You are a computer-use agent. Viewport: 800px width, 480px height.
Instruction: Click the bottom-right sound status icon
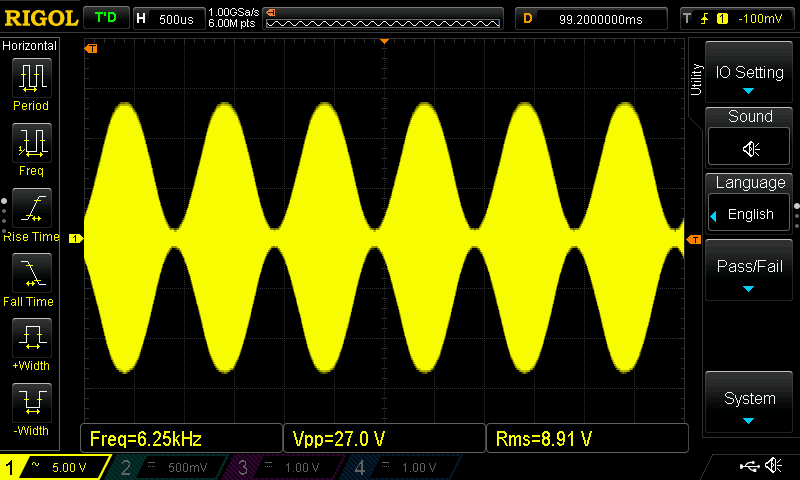[x=773, y=465]
